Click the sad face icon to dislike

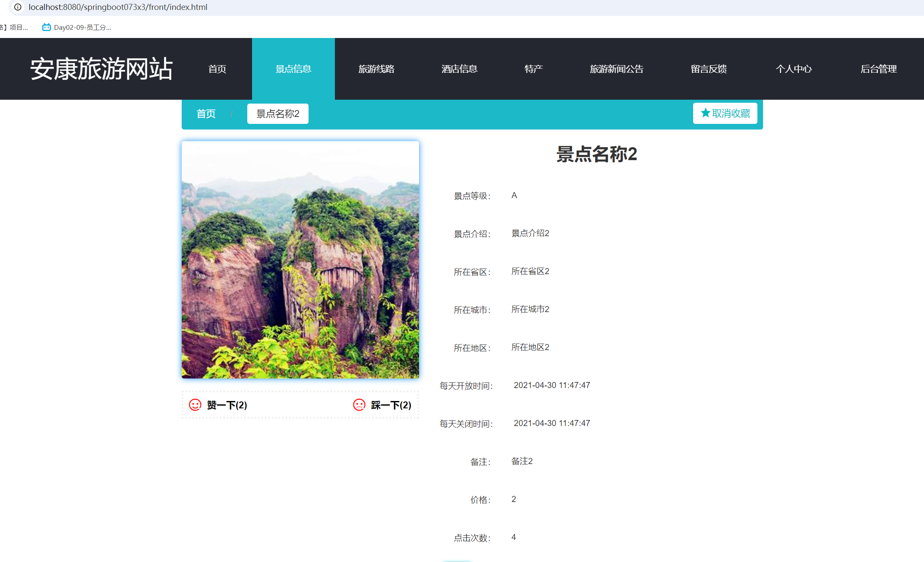coord(359,405)
